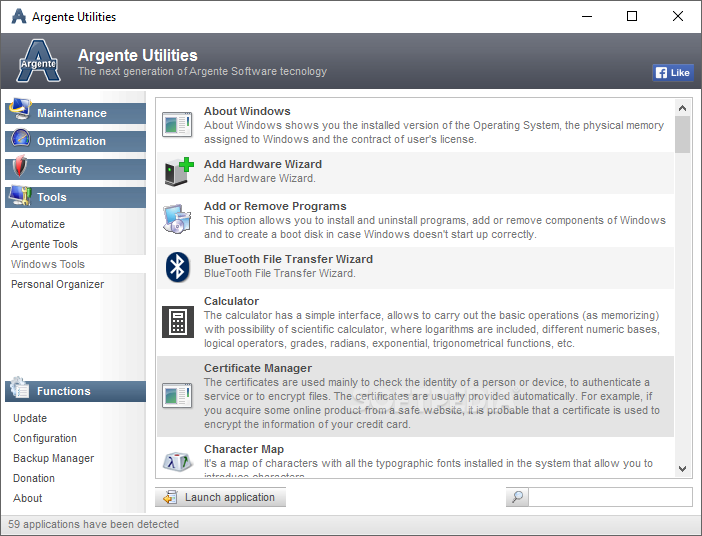
Task: Click the Tools monitor-wrench icon
Action: click(20, 195)
